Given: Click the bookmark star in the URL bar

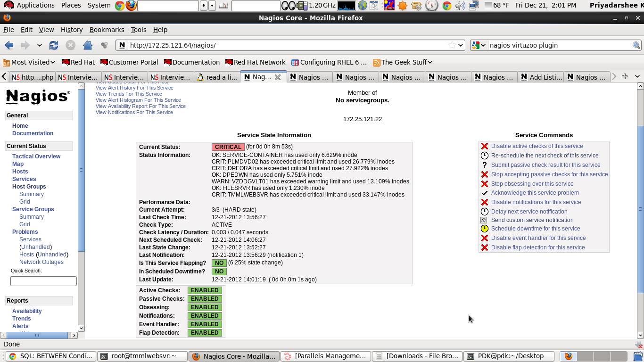Looking at the screenshot, I should point(452,45).
